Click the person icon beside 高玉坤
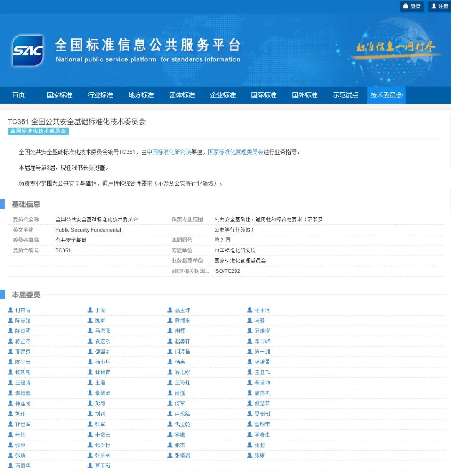 pos(170,310)
